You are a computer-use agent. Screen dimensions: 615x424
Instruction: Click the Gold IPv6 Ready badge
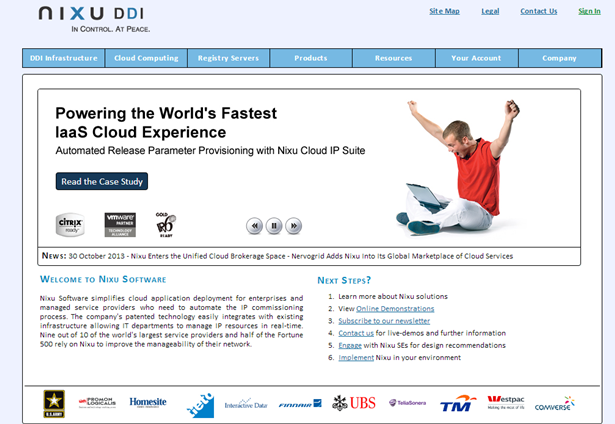(x=166, y=225)
